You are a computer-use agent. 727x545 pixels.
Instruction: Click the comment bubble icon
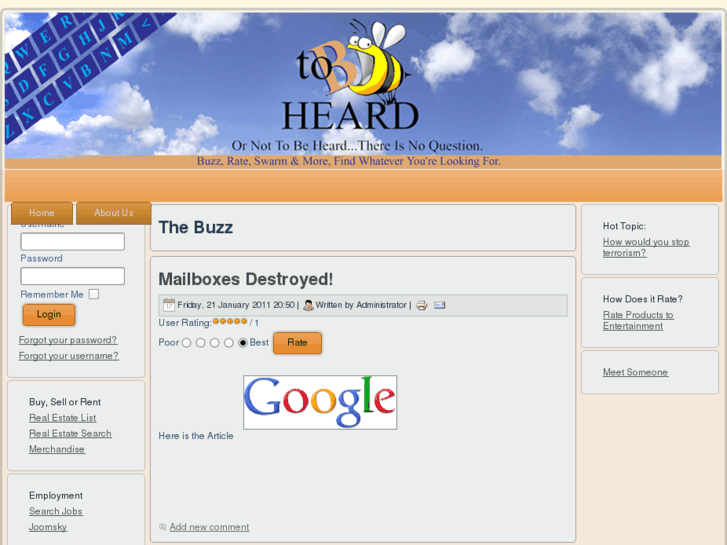click(x=162, y=527)
